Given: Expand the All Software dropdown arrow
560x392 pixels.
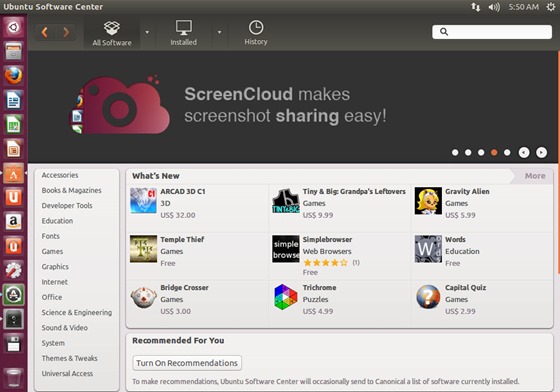Looking at the screenshot, I should pos(147,32).
